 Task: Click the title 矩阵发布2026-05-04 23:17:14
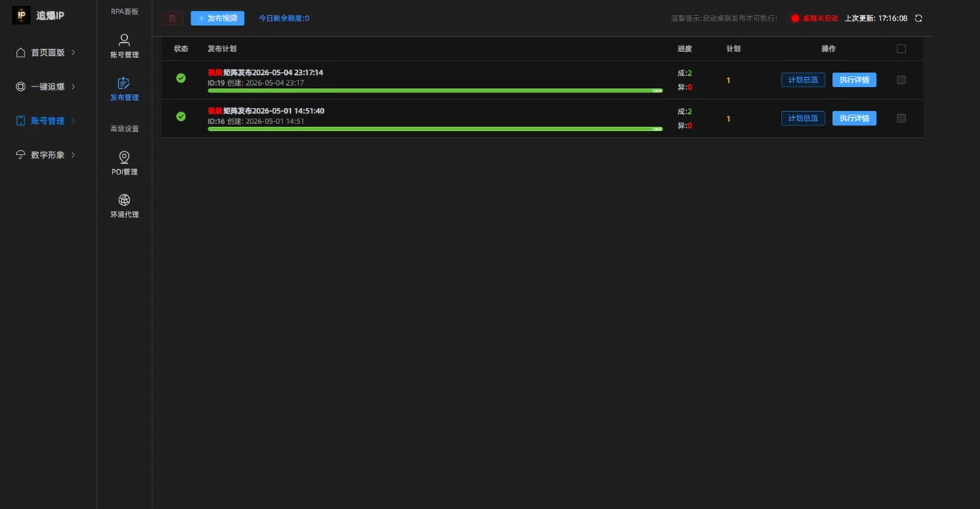[x=273, y=73]
